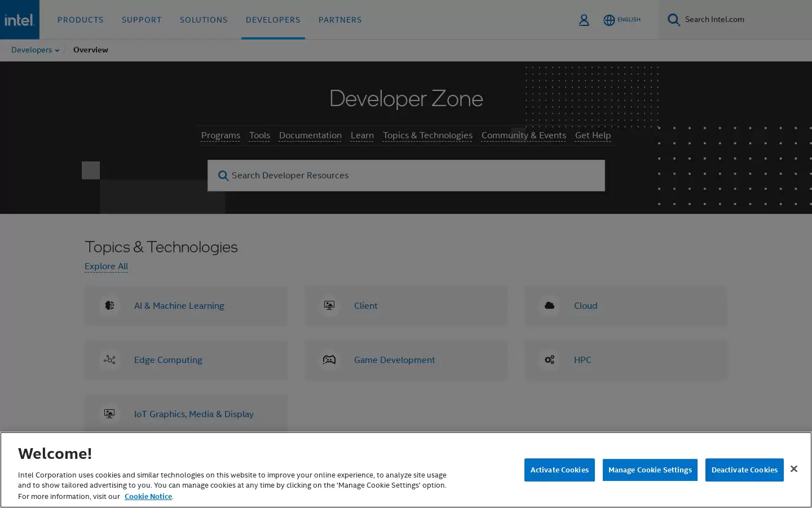
Task: Click the IoT Graphics display icon
Action: 109,414
